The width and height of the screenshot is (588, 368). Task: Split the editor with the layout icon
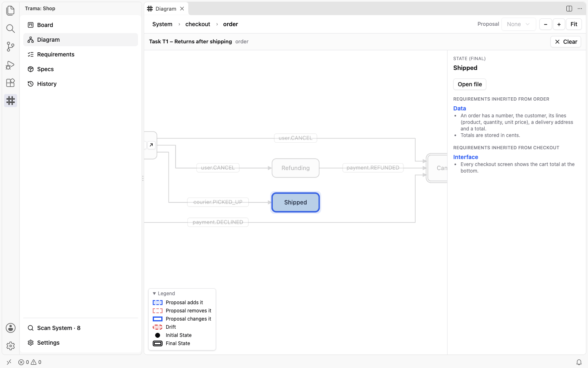[569, 9]
